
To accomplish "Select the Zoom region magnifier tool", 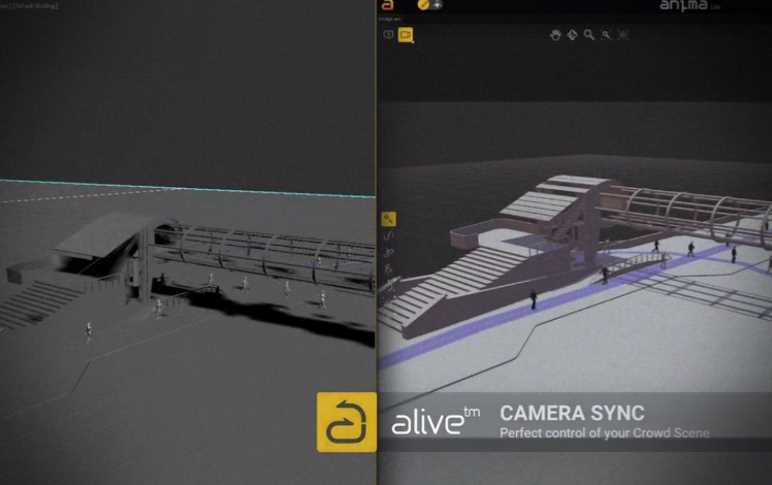I will coord(606,34).
